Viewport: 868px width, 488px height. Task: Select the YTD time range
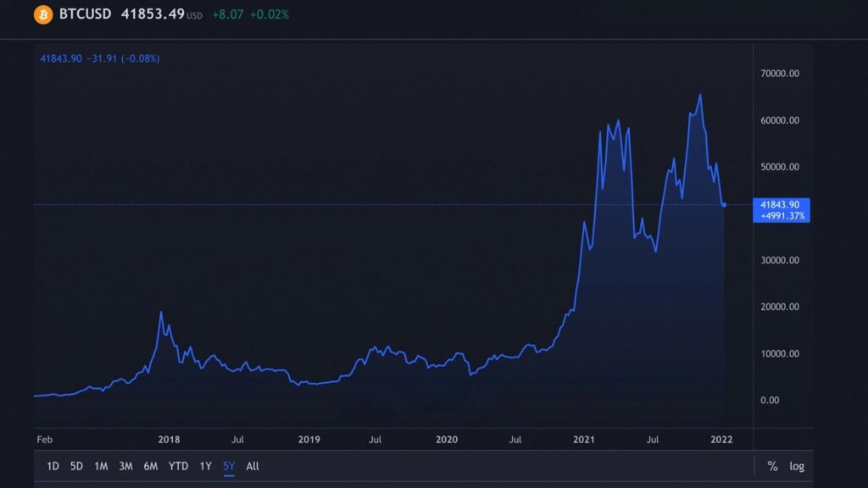click(x=178, y=467)
